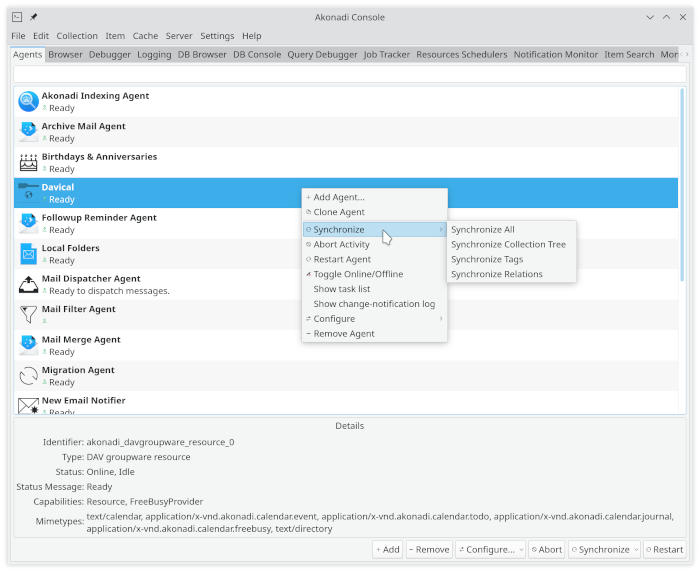Click Synchronize All in submenu

point(511,230)
